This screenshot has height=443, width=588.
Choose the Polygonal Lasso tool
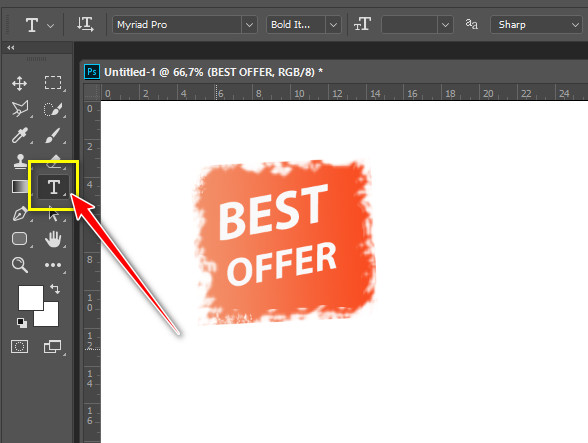[x=20, y=109]
